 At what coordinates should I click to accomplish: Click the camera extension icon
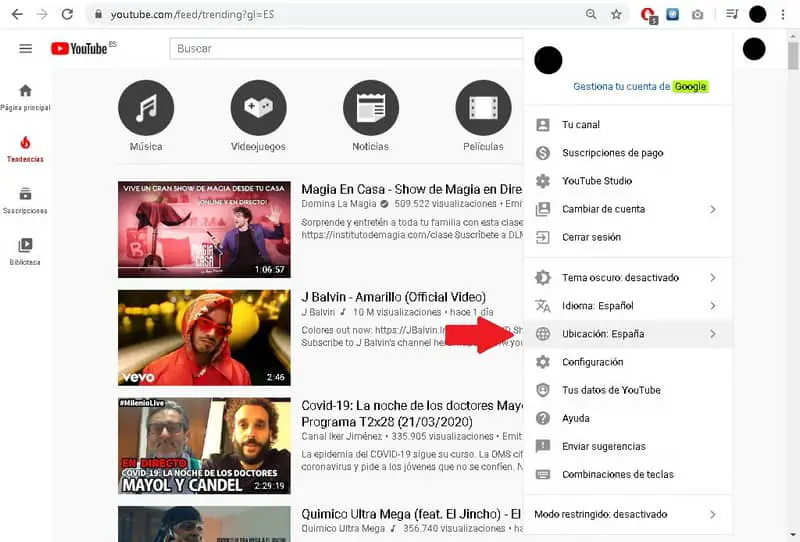(697, 15)
